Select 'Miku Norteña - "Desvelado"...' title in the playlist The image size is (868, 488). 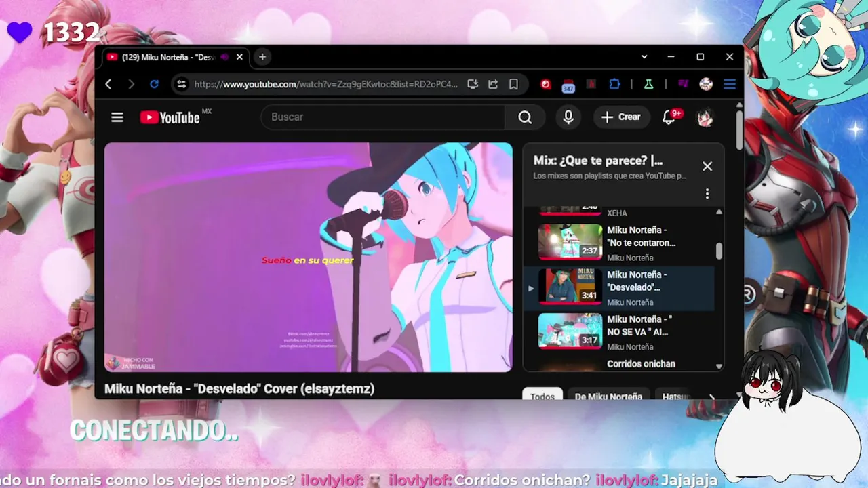tap(637, 281)
